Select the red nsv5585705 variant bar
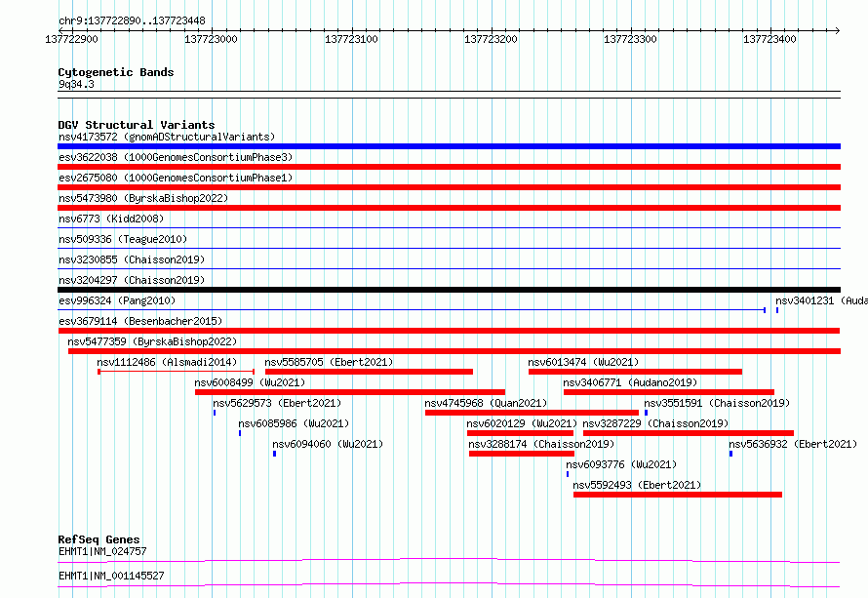Image resolution: width=868 pixels, height=598 pixels. (370, 372)
